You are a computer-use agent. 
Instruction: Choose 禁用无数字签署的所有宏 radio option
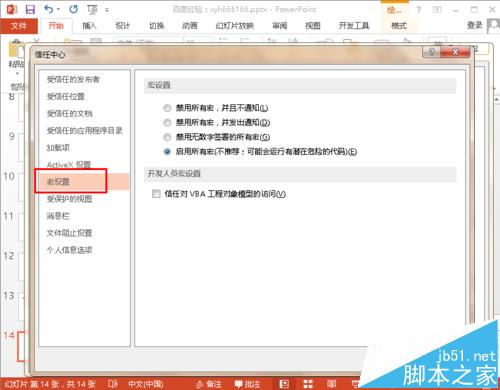click(167, 137)
